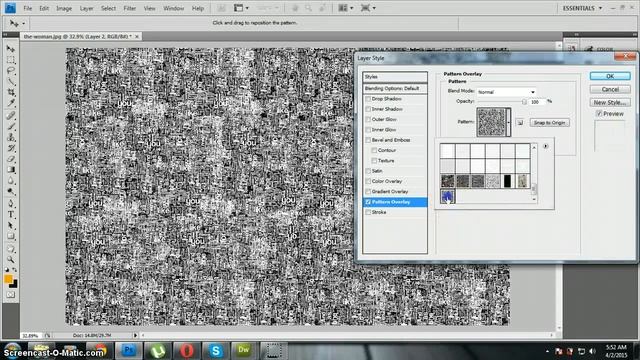Select the Crop tool
Screen dimensions: 640x360
pos(11,93)
